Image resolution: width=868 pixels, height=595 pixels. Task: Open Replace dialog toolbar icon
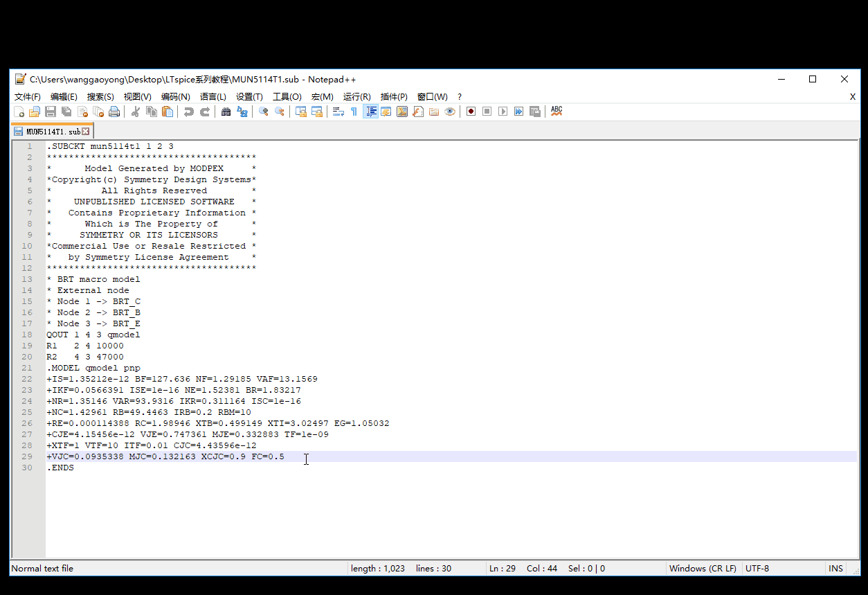click(242, 112)
